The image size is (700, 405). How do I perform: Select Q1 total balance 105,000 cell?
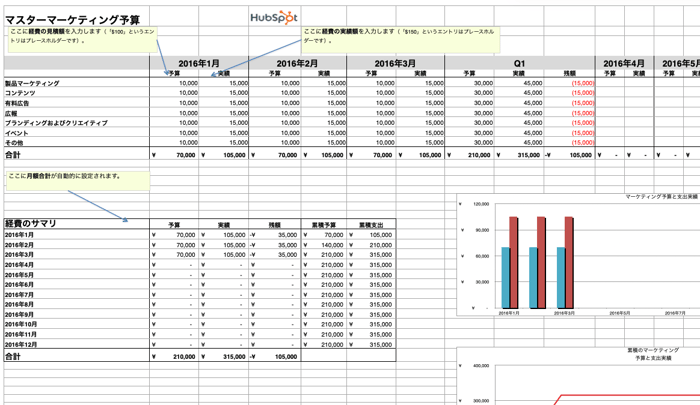coord(569,155)
